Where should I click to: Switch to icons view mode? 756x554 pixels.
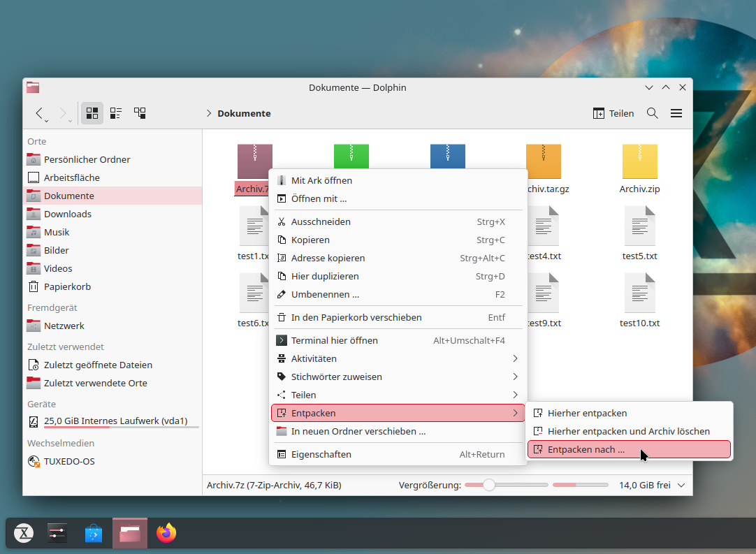[92, 113]
